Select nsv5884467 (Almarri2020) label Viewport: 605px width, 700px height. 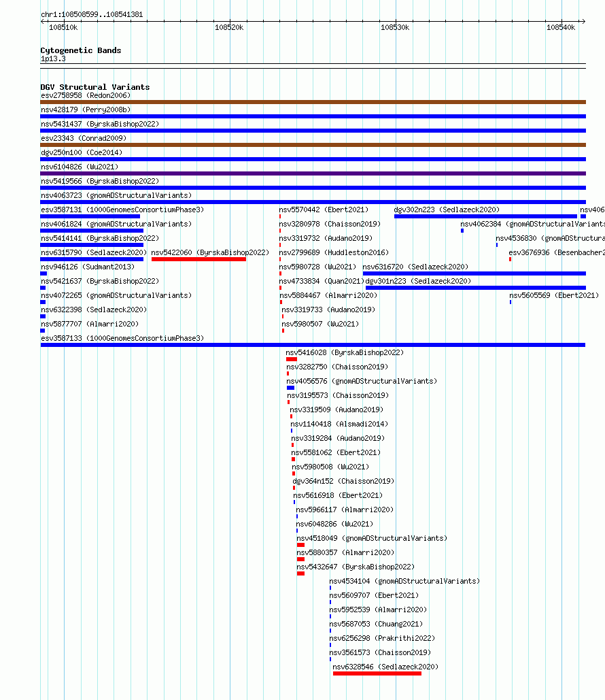[x=328, y=295]
